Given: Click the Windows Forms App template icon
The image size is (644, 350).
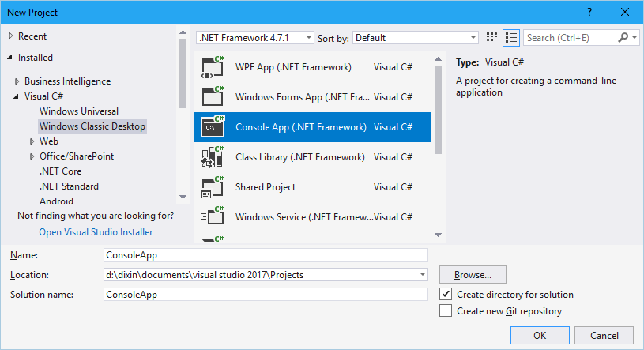Looking at the screenshot, I should tap(213, 97).
